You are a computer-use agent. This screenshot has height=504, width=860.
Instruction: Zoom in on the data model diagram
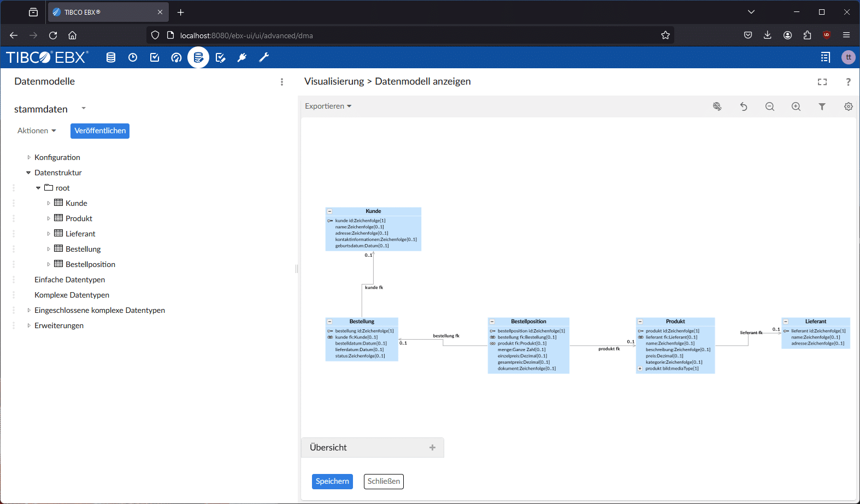796,106
